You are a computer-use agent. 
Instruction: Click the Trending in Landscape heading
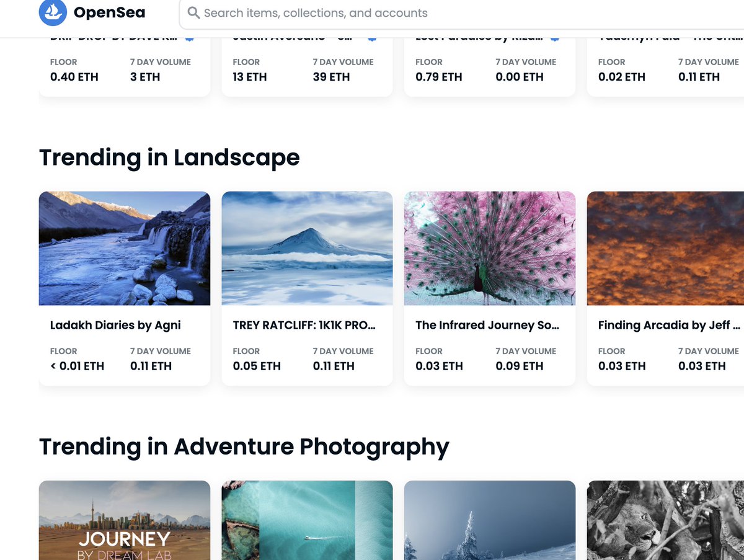169,158
